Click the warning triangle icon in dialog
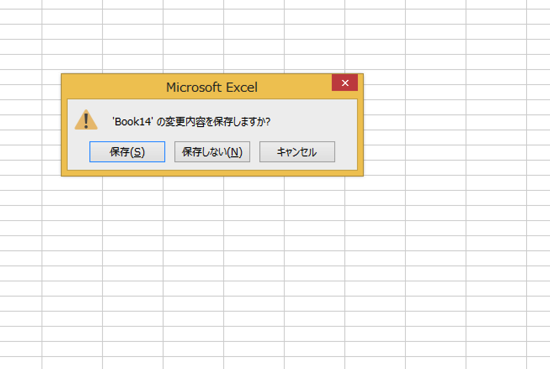The image size is (550, 369). point(86,120)
